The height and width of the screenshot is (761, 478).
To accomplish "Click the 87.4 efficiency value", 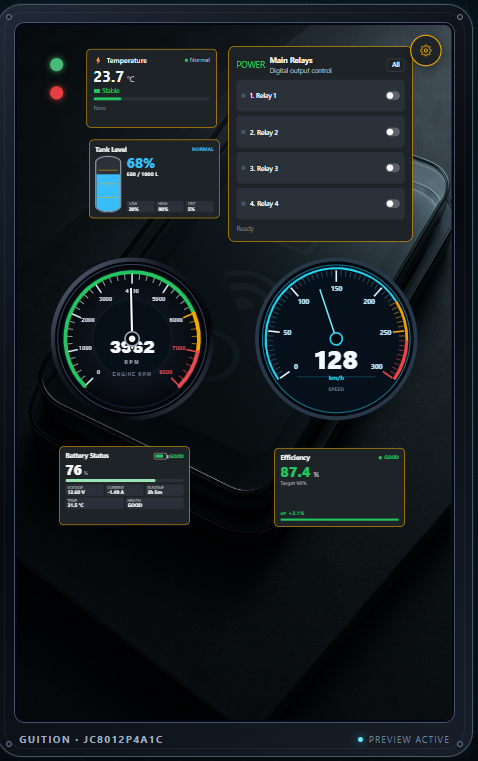I will point(295,472).
